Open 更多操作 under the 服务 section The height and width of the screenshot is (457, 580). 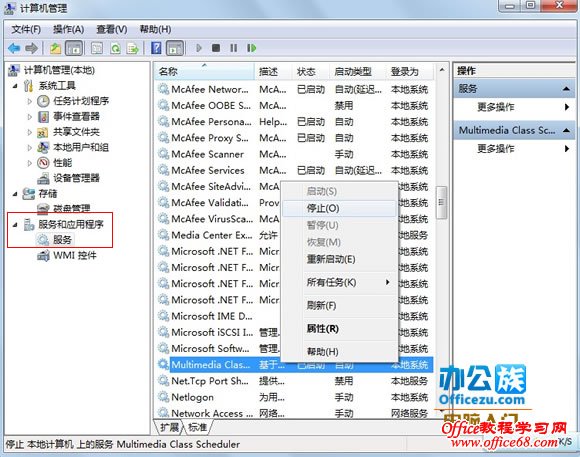(x=514, y=107)
